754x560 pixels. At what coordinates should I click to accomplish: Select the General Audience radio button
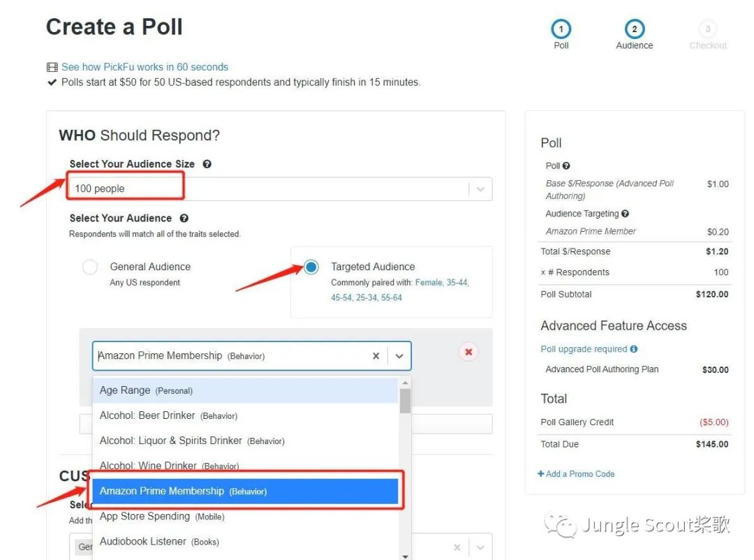[x=90, y=267]
